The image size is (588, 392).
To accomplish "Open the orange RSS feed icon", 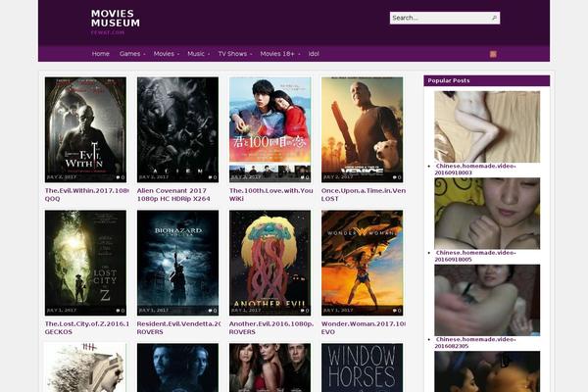I will pos(493,54).
